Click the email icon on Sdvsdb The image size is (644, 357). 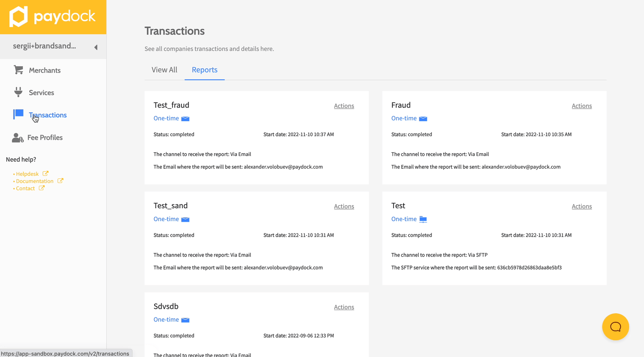tap(185, 320)
